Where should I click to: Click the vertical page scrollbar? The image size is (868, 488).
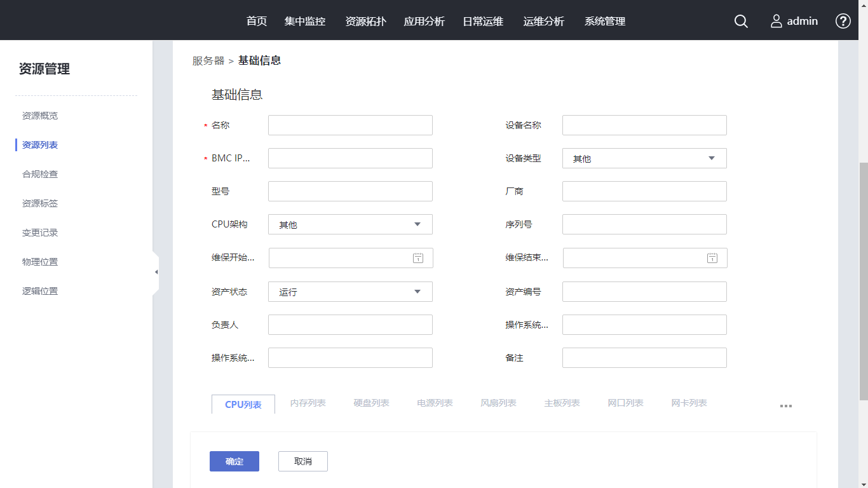coord(862,280)
